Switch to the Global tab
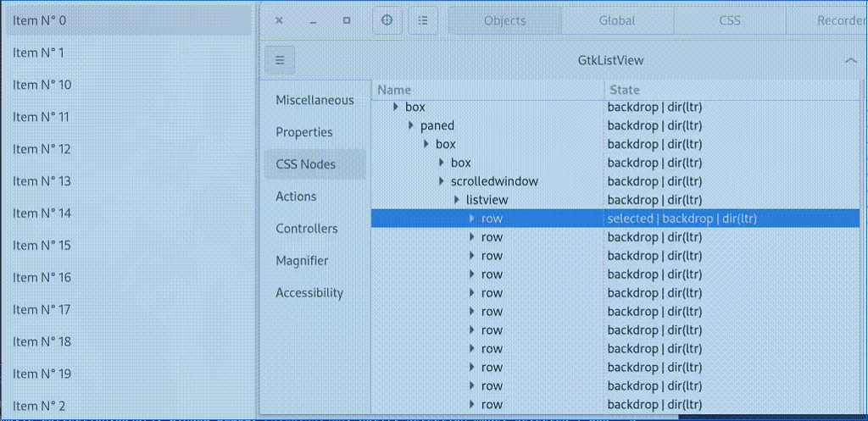 617,20
